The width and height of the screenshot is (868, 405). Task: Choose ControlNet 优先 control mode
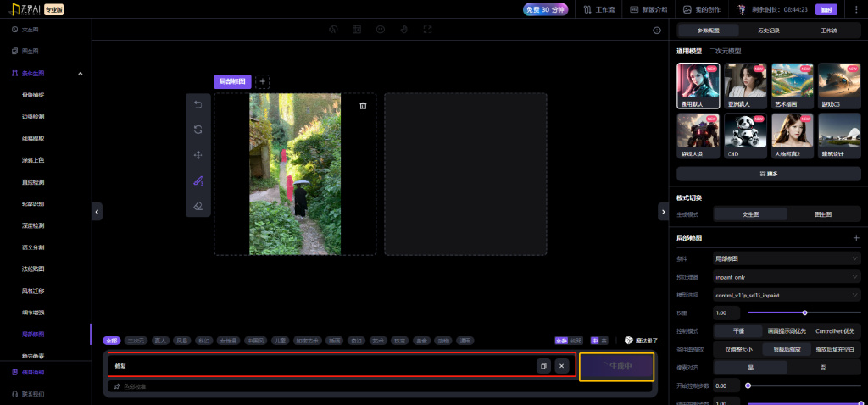tap(835, 330)
